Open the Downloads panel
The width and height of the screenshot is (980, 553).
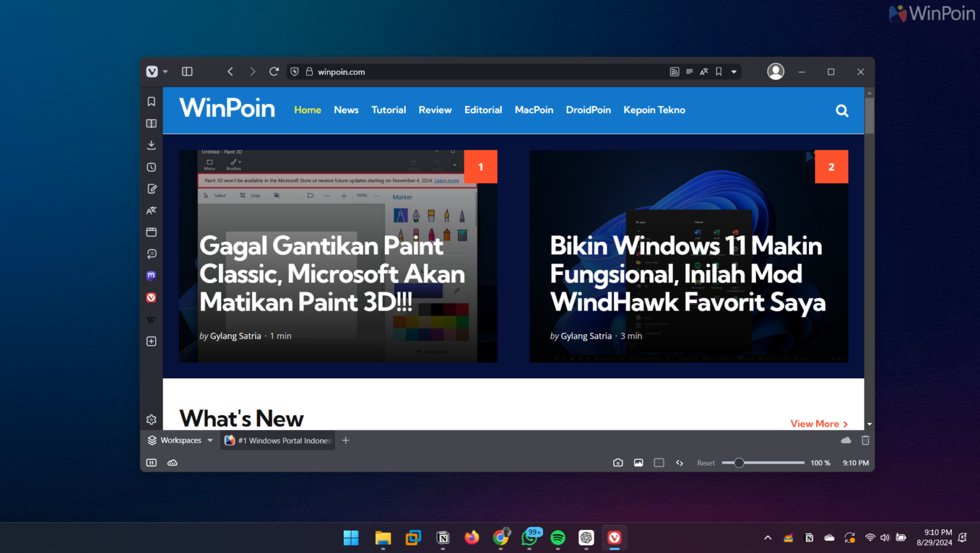point(151,145)
